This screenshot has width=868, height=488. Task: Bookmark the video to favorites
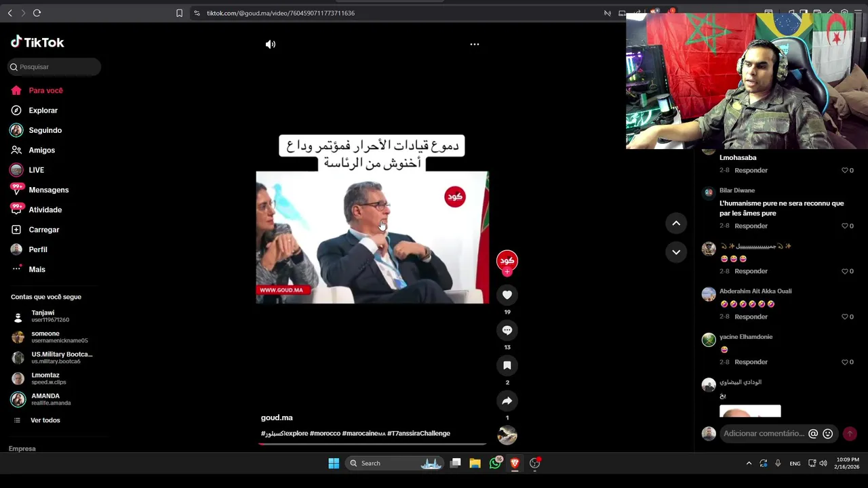point(507,365)
